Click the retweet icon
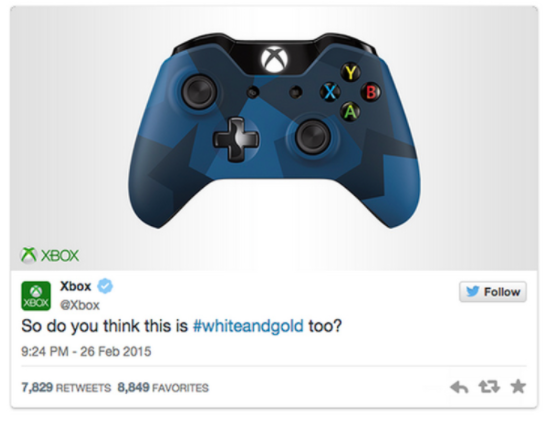The height and width of the screenshot is (428, 546). point(489,387)
